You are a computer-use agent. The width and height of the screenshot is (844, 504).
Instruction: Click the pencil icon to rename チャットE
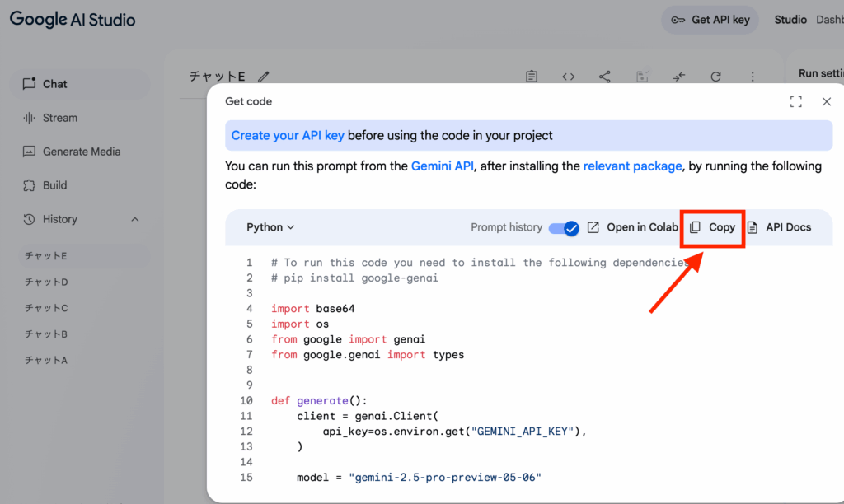[x=263, y=77]
